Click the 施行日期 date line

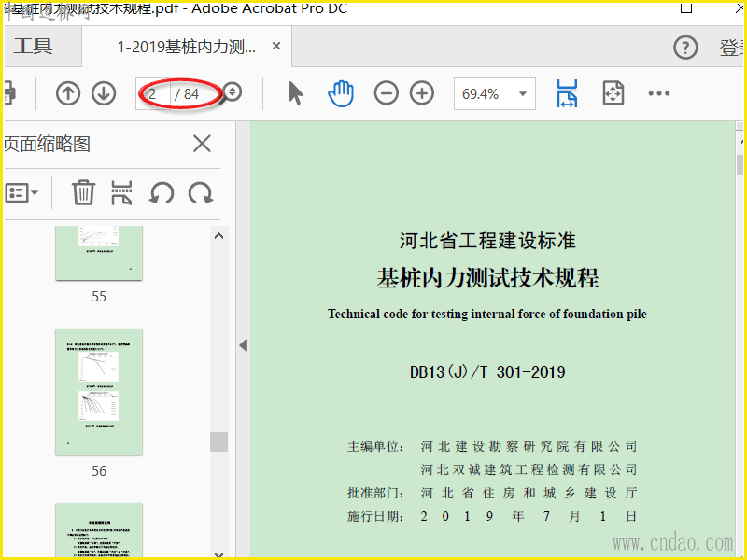492,516
